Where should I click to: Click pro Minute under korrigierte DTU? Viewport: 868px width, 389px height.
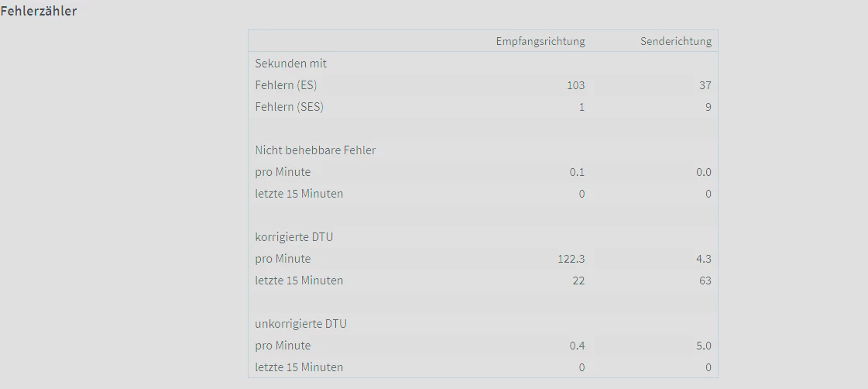coord(283,259)
